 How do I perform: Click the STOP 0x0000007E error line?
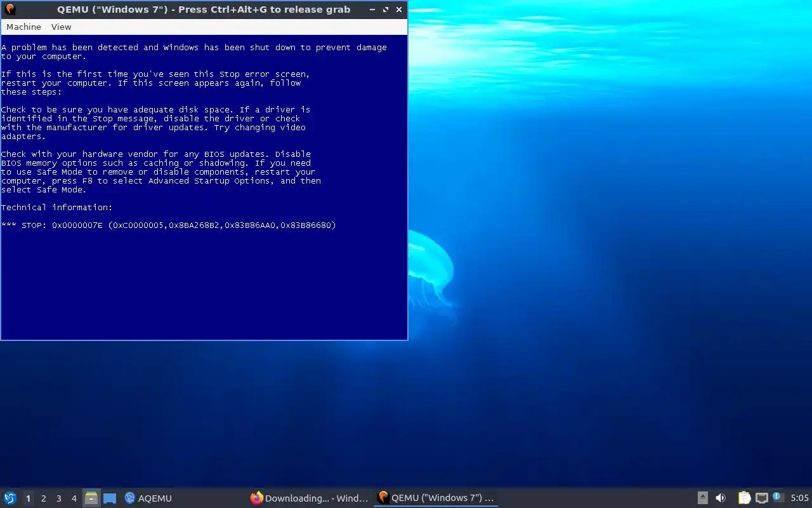coord(169,225)
